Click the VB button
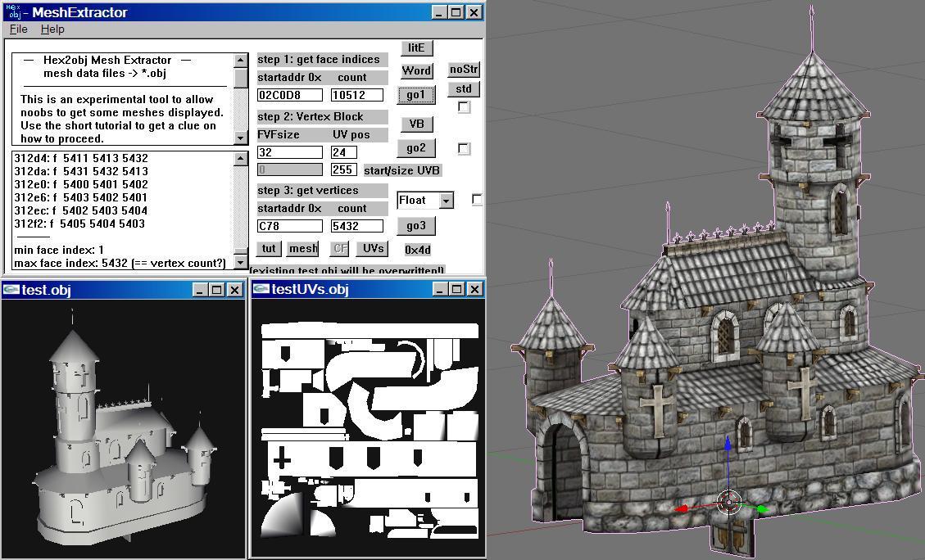The width and height of the screenshot is (925, 560). point(416,124)
